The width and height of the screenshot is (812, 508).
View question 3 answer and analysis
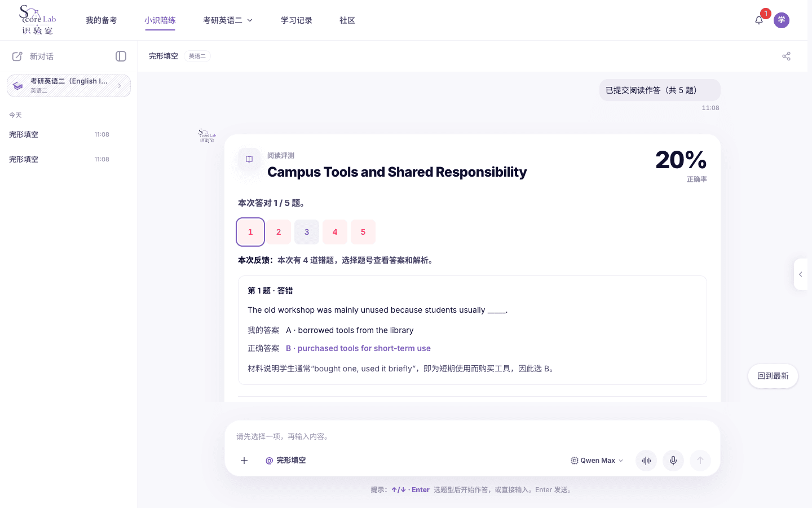pos(307,232)
